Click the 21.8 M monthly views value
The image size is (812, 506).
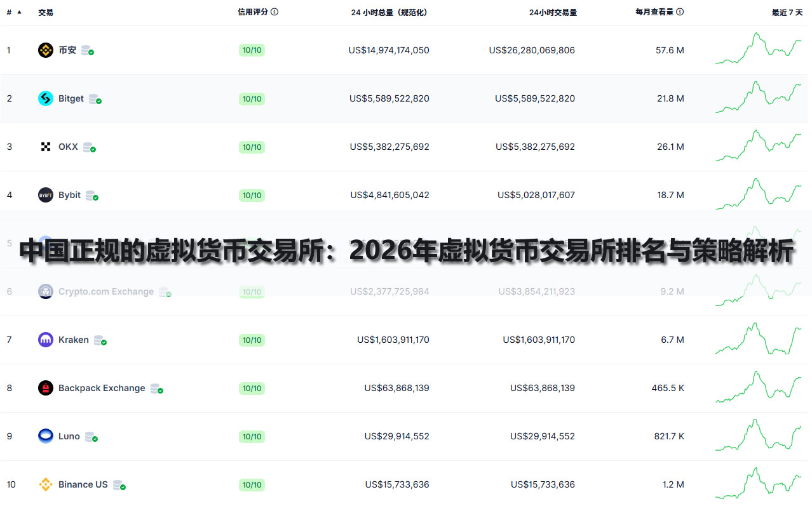[x=670, y=98]
